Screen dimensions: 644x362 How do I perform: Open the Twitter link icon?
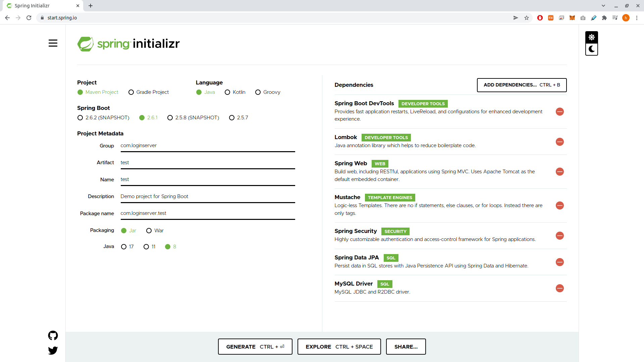53,351
